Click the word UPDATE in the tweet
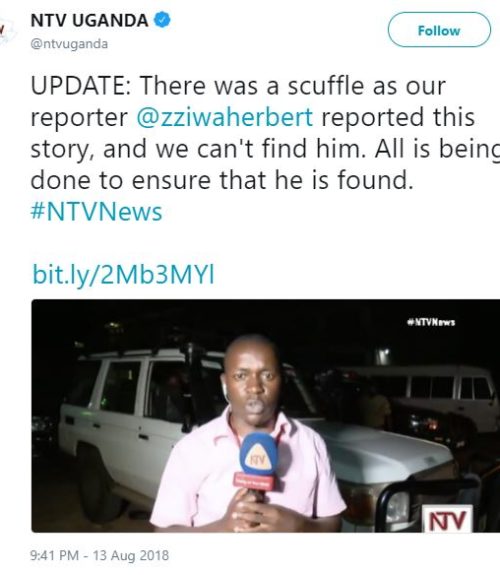This screenshot has width=500, height=575. tap(78, 86)
